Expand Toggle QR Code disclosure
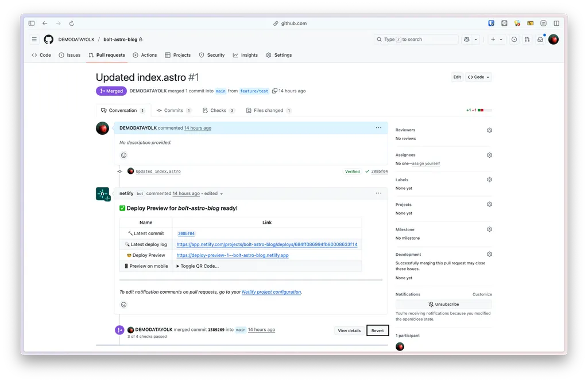 point(198,266)
